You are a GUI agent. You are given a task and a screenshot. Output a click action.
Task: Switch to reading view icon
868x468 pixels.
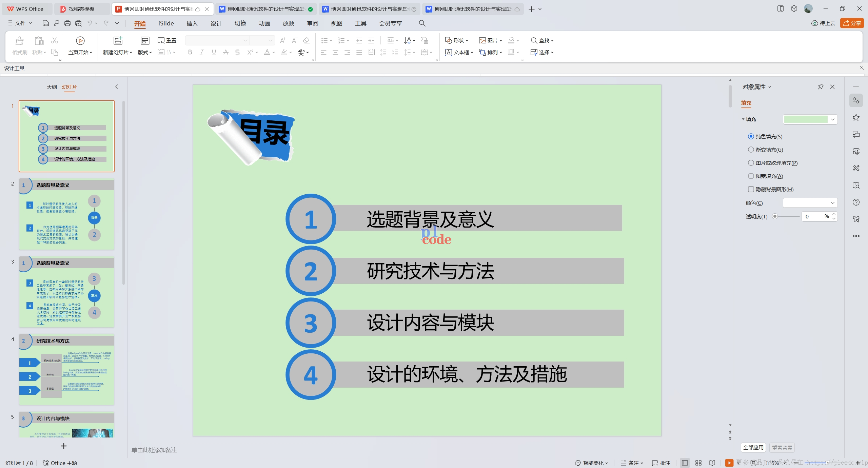pyautogui.click(x=712, y=463)
